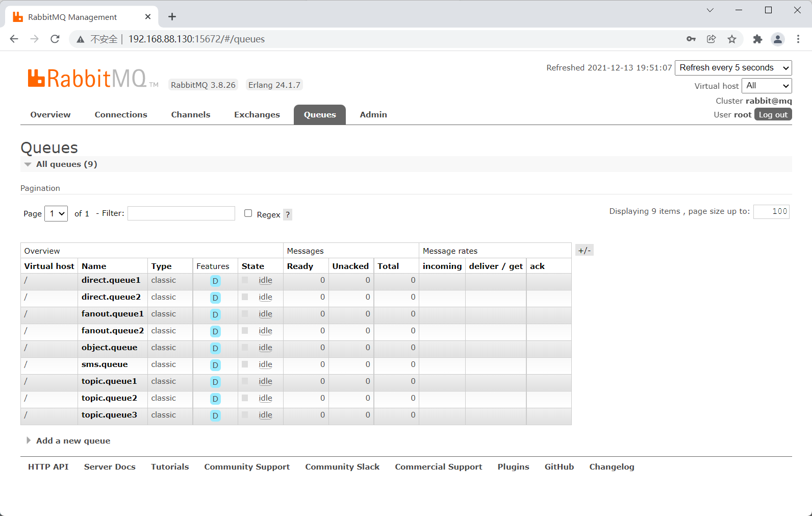Go to the Exchanges tab

point(257,115)
